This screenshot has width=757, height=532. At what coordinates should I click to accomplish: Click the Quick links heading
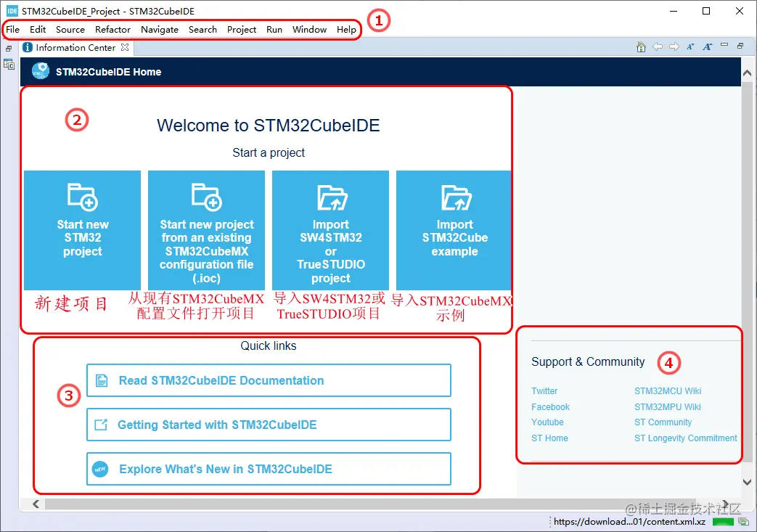269,345
